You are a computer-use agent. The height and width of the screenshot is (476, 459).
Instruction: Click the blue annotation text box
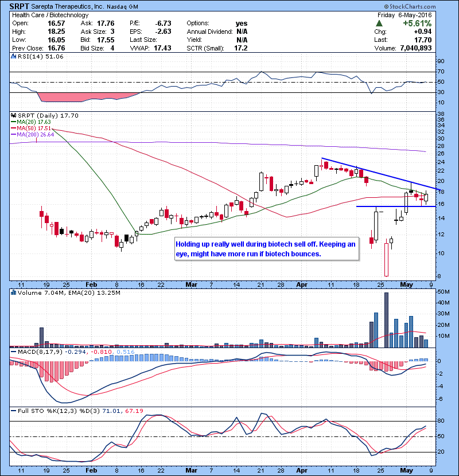tap(267, 249)
